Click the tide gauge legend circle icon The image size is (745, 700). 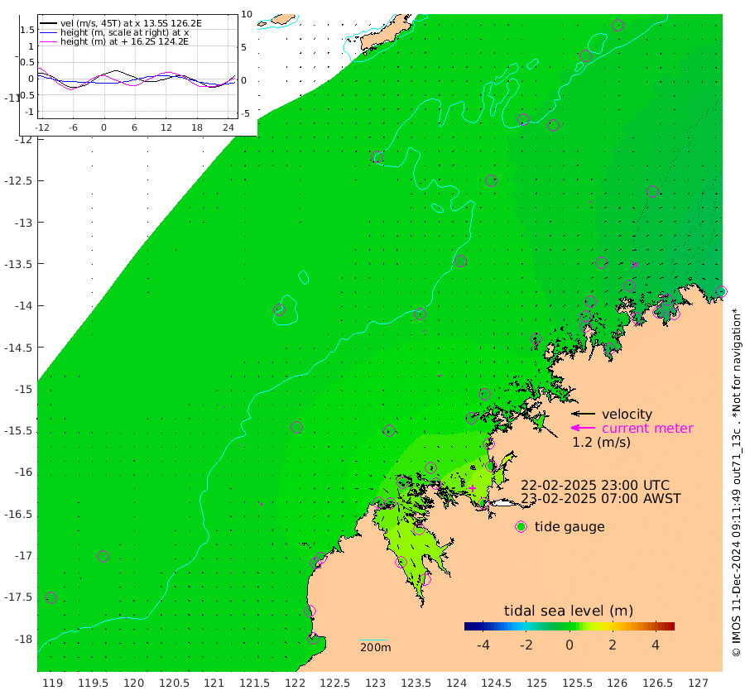coord(521,527)
